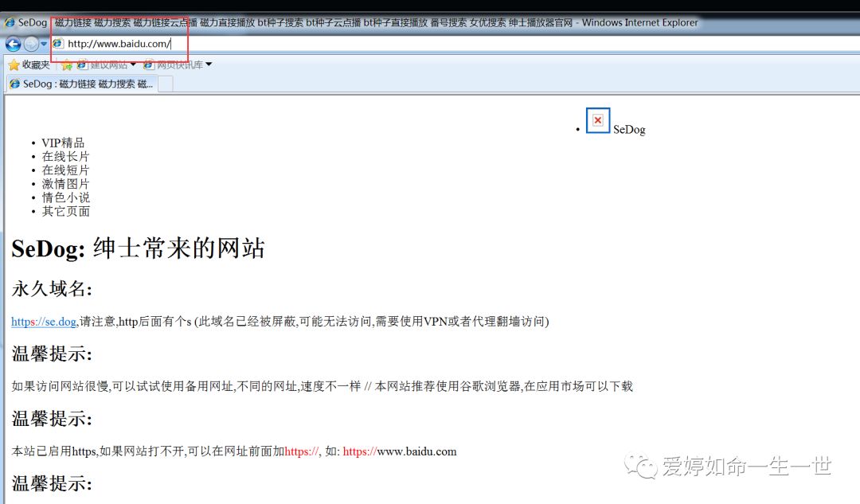Viewport: 860px width, 504px height.
Task: Open the 在线长片 menu item
Action: tap(65, 156)
